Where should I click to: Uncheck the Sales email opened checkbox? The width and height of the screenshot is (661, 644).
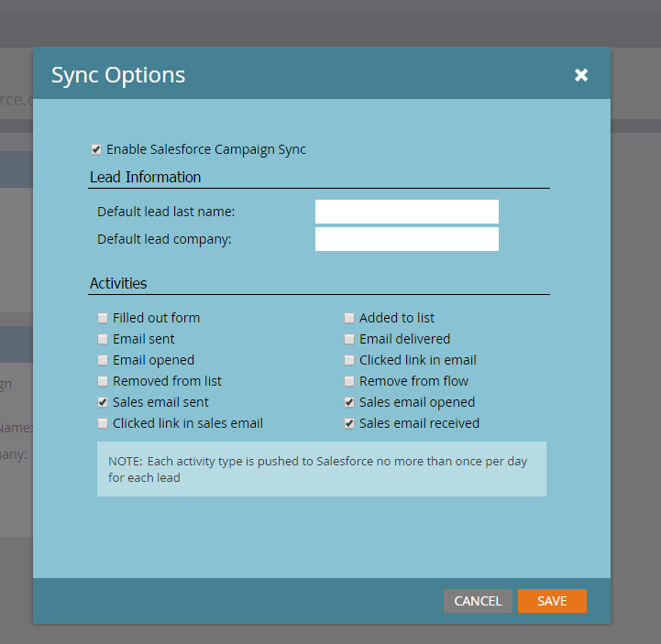(349, 402)
